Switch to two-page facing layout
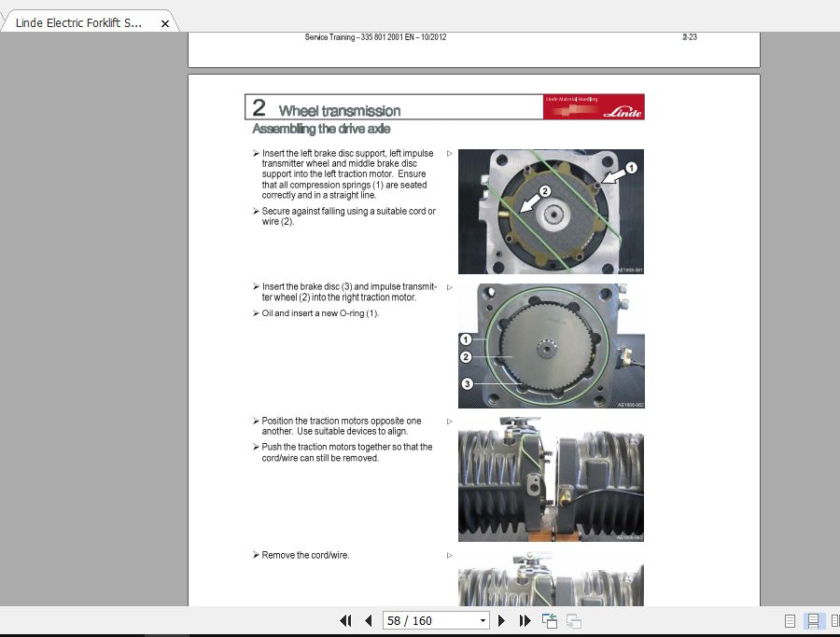Viewport: 840px width, 637px height. [x=834, y=621]
